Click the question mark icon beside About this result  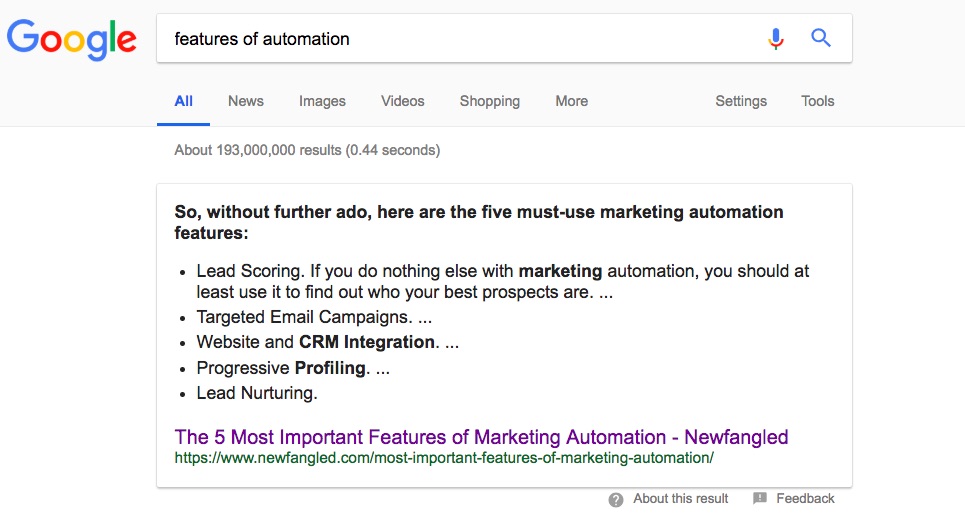[x=615, y=499]
